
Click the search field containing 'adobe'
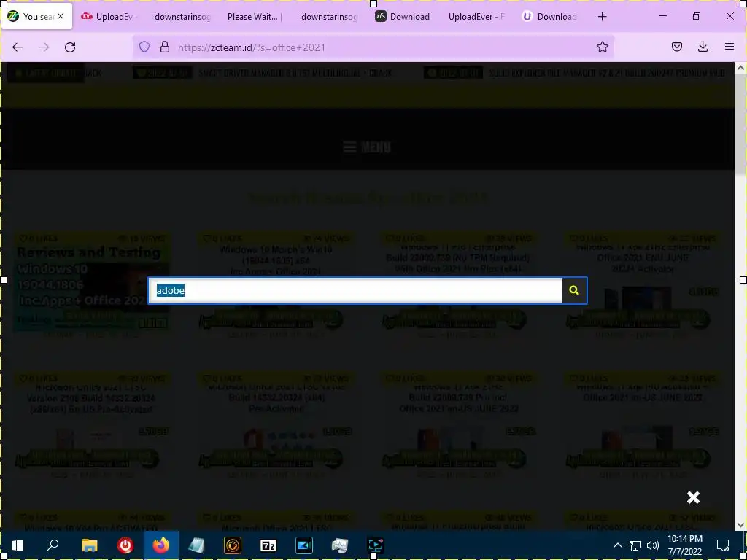click(355, 290)
